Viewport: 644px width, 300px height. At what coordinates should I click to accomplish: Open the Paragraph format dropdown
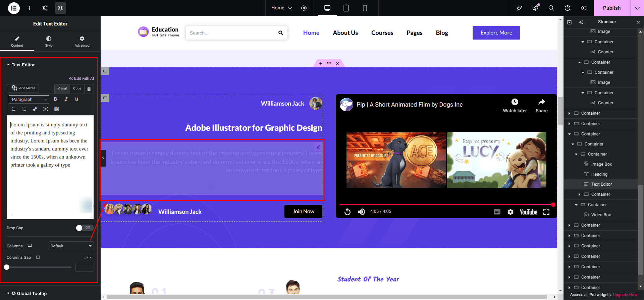pos(29,100)
